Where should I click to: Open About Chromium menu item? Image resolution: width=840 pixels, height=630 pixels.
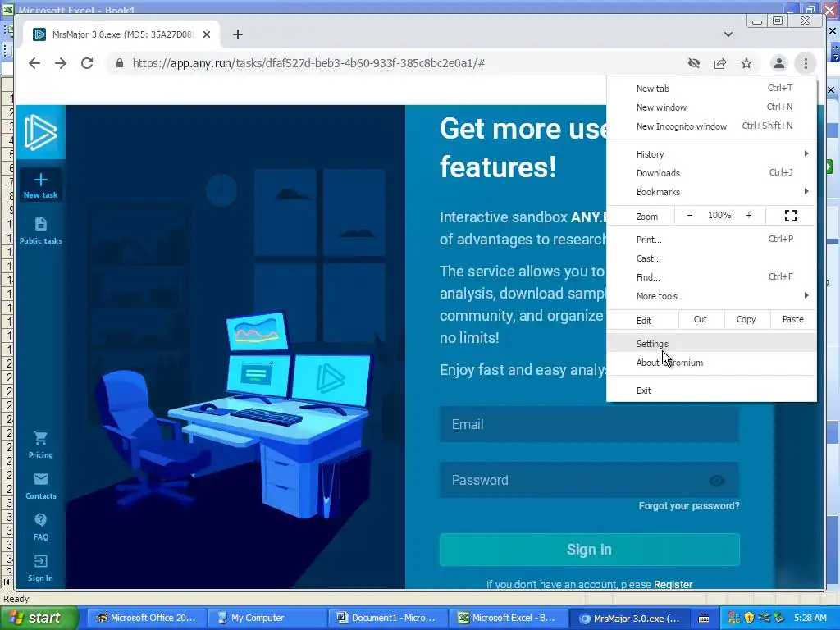tap(711, 363)
